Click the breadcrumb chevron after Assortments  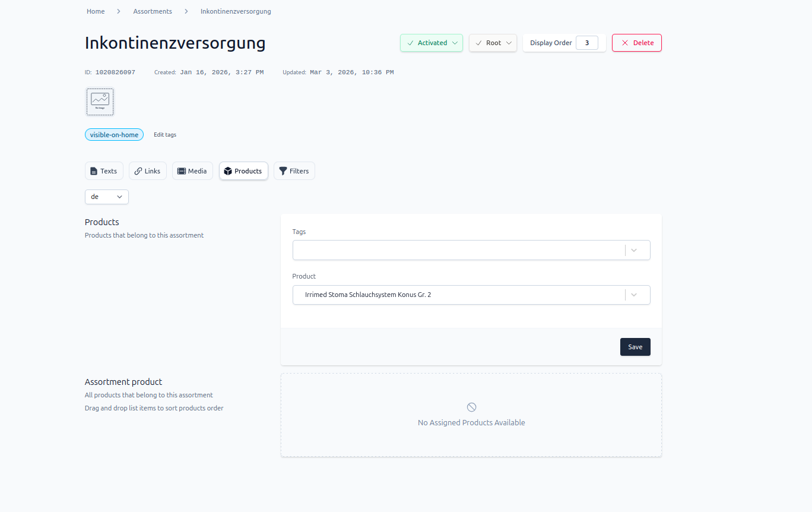pyautogui.click(x=186, y=11)
